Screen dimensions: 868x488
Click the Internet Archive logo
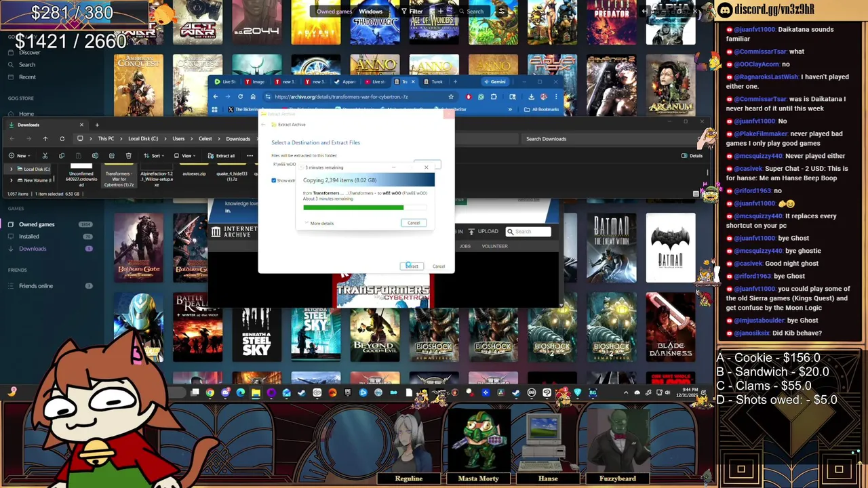(234, 232)
